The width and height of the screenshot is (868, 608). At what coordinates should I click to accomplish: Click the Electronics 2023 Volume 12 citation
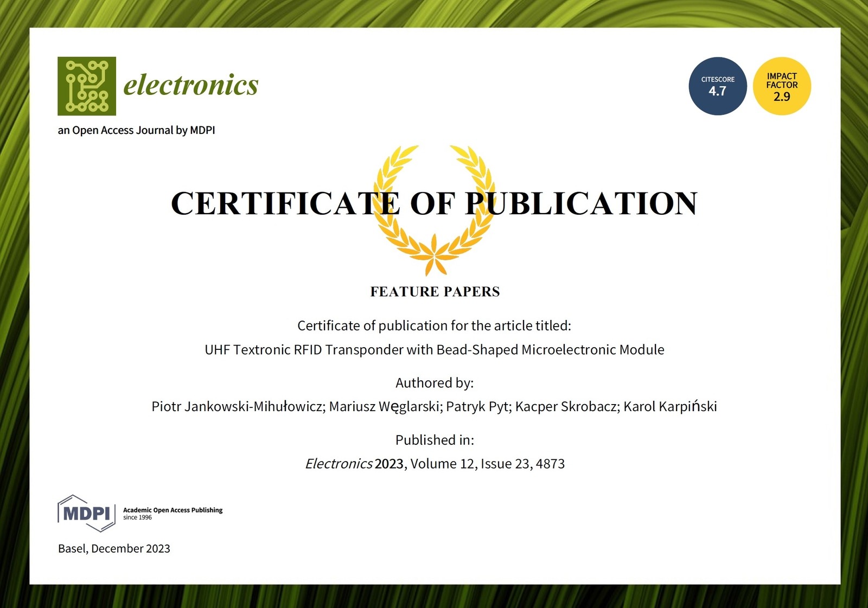coord(435,464)
